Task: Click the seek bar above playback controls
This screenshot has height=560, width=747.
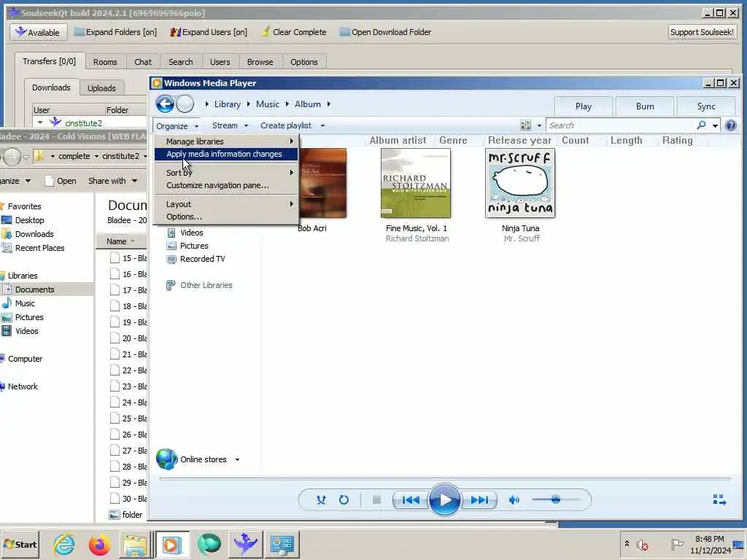Action: 445,478
